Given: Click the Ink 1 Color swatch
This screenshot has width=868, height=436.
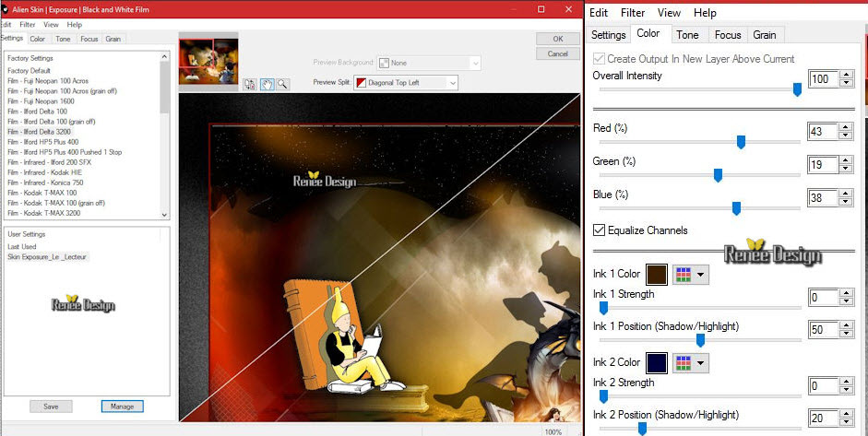Looking at the screenshot, I should coord(657,274).
